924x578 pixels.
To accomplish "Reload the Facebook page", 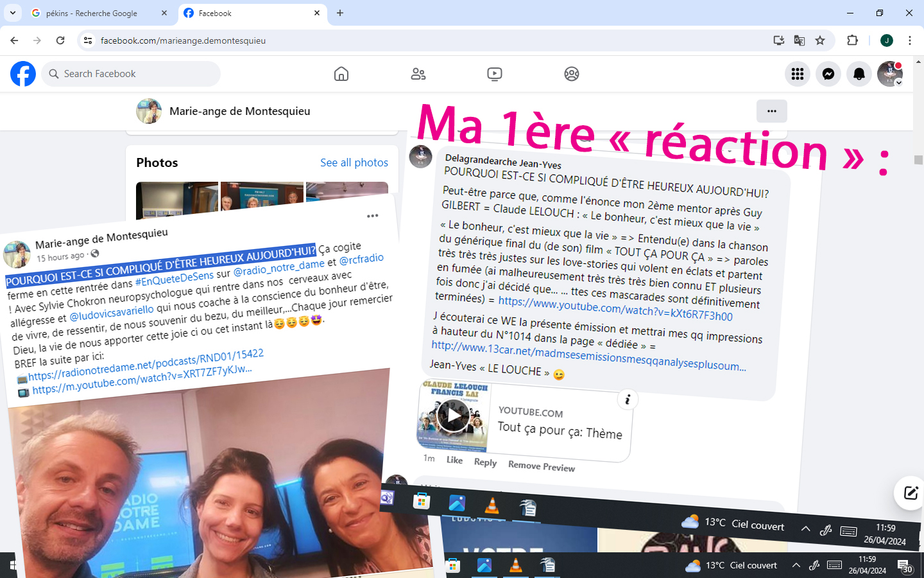I will pos(60,40).
